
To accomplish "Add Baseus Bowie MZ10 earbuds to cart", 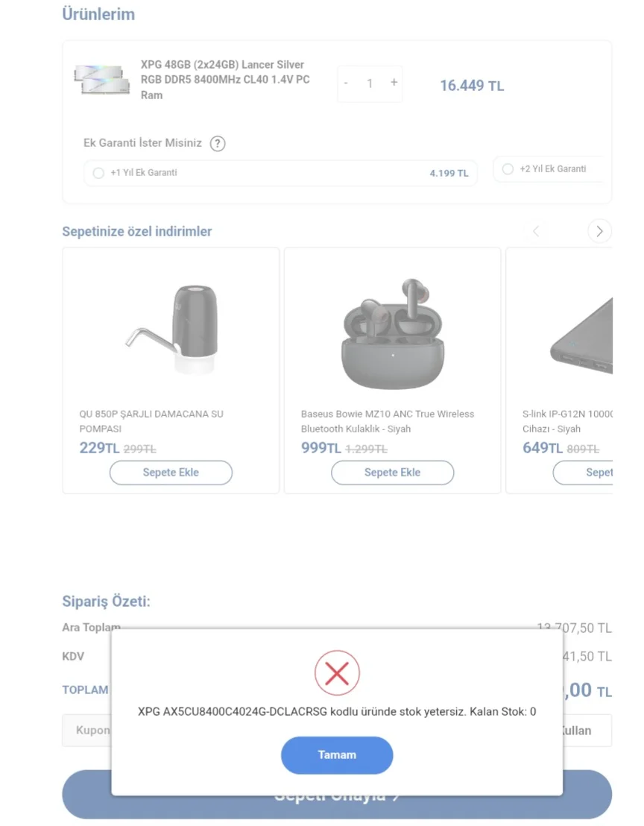I will click(392, 472).
